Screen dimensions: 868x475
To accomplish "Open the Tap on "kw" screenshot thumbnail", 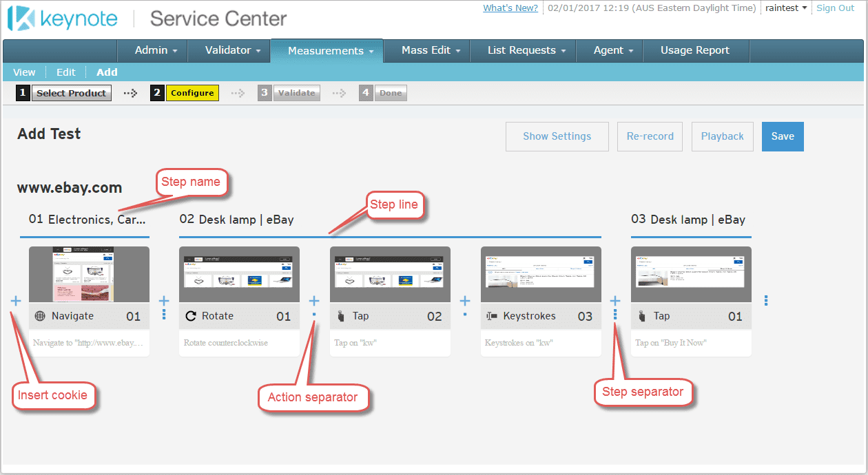I will 390,274.
